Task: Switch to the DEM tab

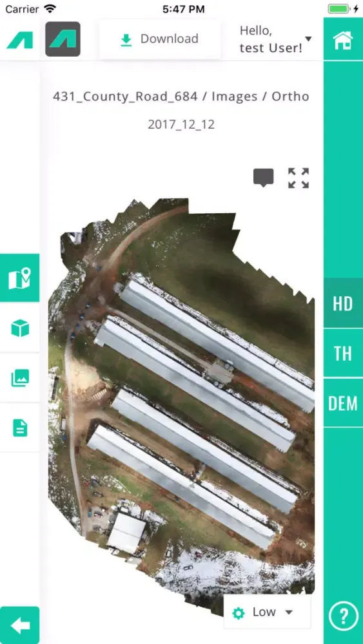Action: point(343,403)
